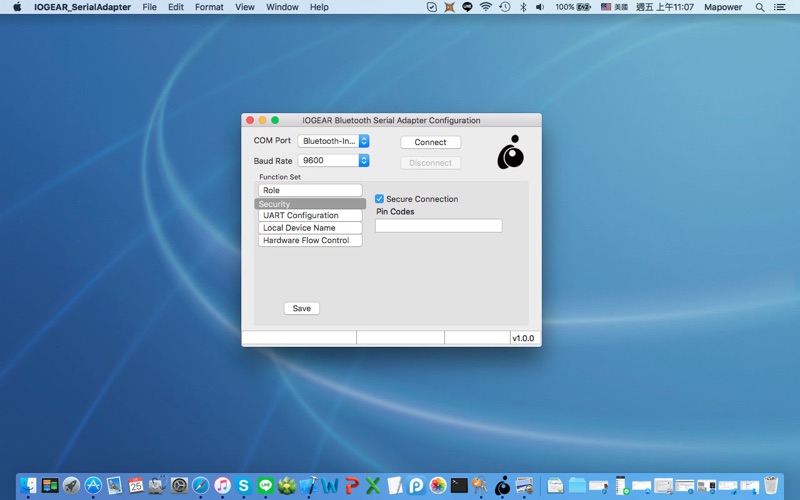
Task: Open Microsoft Word W icon in dock
Action: click(x=330, y=485)
